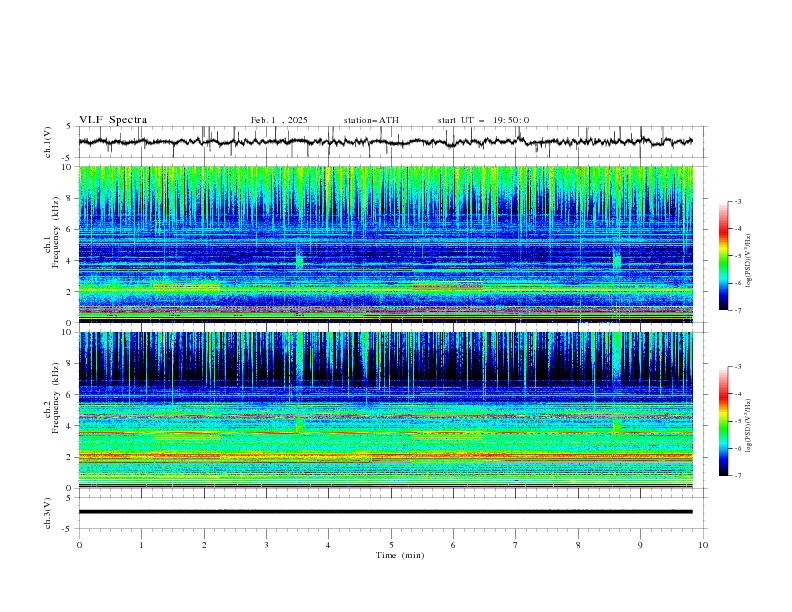Click green burst near 3.5 min in ch.1 spectrogram
Image resolution: width=792 pixels, height=612 pixels.
(x=299, y=259)
